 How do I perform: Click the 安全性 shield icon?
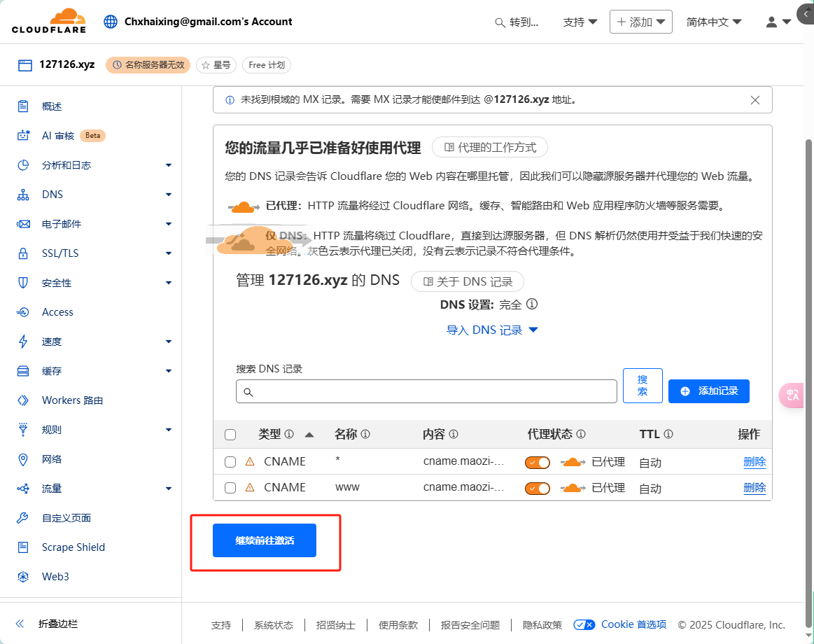[23, 283]
